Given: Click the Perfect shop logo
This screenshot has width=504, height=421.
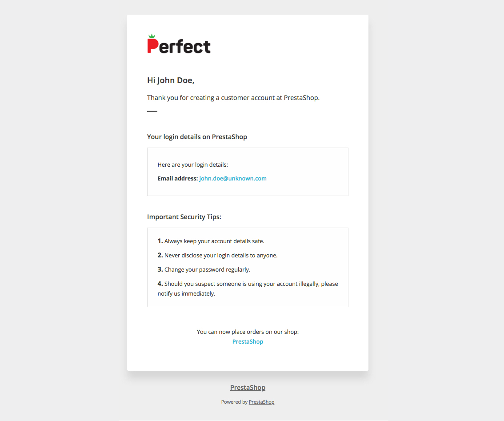Looking at the screenshot, I should point(179,45).
